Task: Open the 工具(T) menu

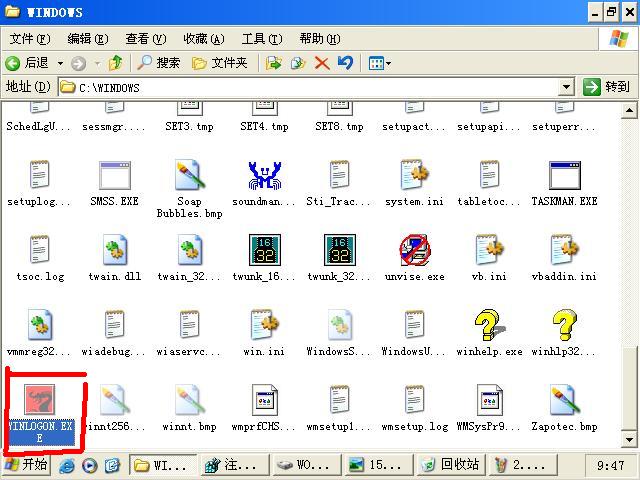Action: pyautogui.click(x=262, y=39)
